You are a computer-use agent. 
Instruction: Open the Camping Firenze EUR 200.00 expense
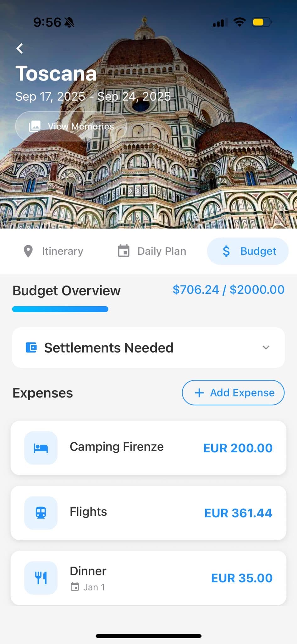click(148, 448)
